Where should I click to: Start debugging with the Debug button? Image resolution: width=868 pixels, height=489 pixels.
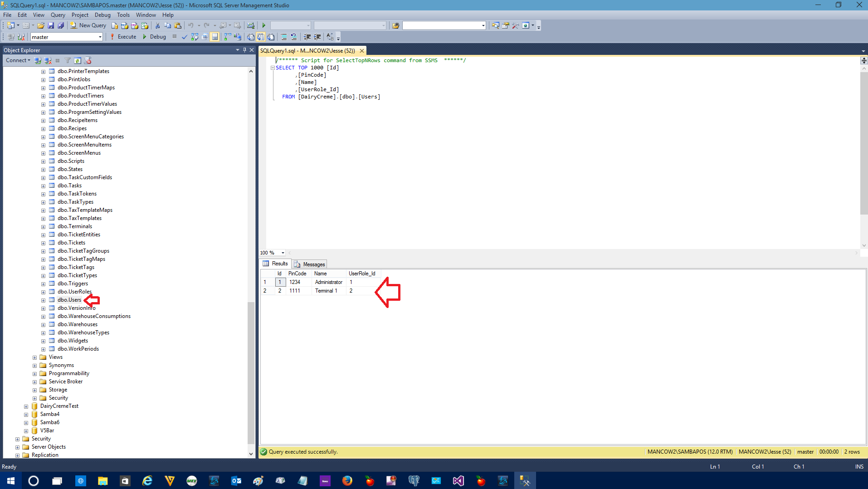click(x=155, y=37)
